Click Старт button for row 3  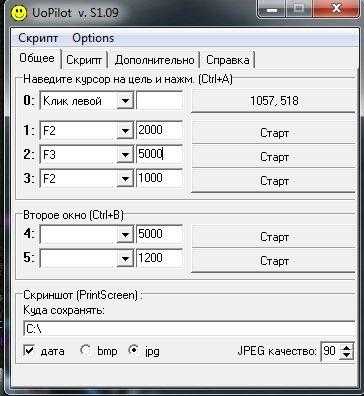pos(273,180)
